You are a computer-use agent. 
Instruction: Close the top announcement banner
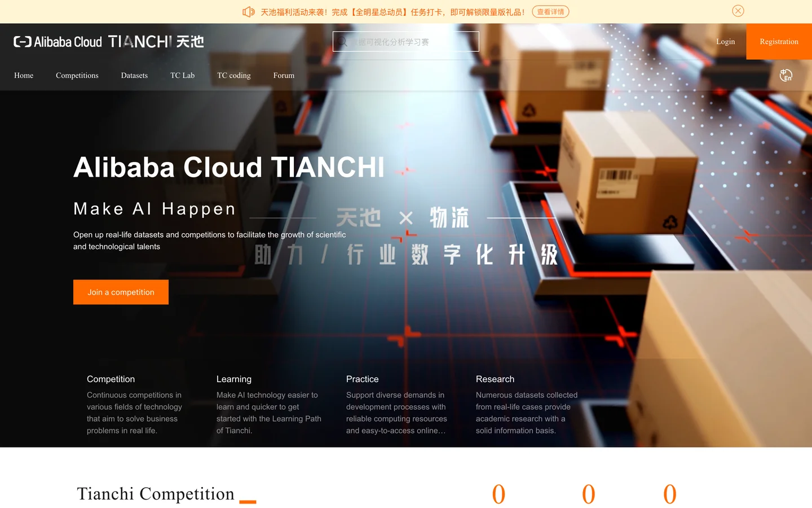pos(738,11)
